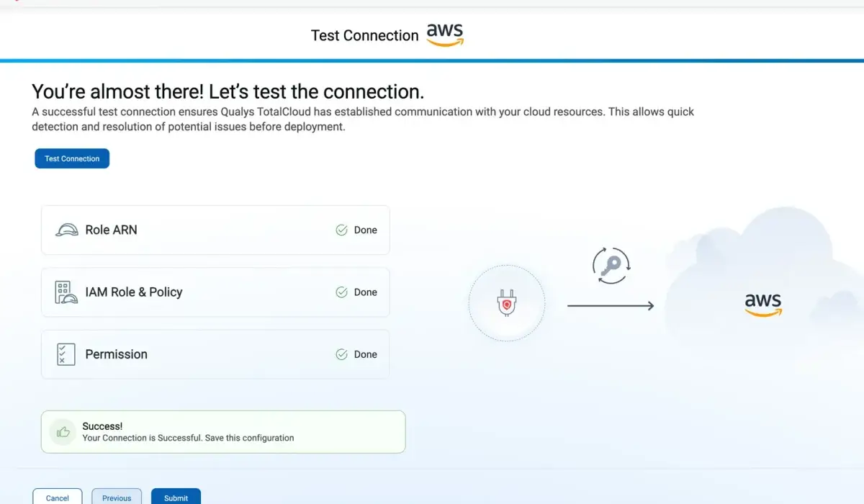Select the IAM Role & Policy label

(133, 292)
